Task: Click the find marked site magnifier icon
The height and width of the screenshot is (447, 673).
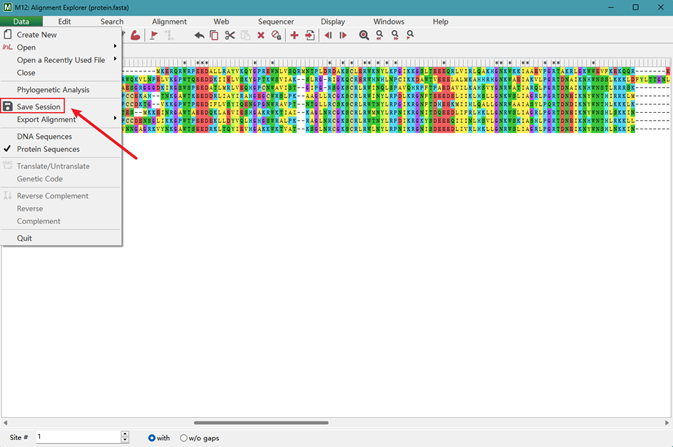Action: 410,35
